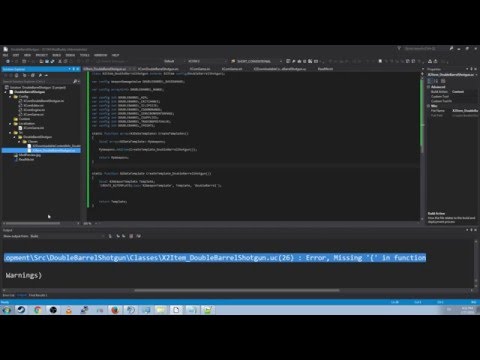The image size is (480, 360).
Task: Click the Home icon in Solution Explorer toolbar
Action: (16, 75)
